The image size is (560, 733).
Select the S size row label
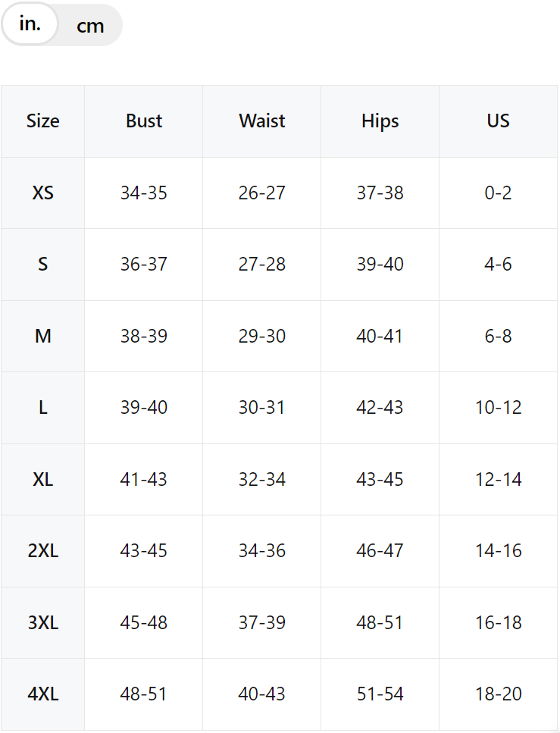[42, 265]
